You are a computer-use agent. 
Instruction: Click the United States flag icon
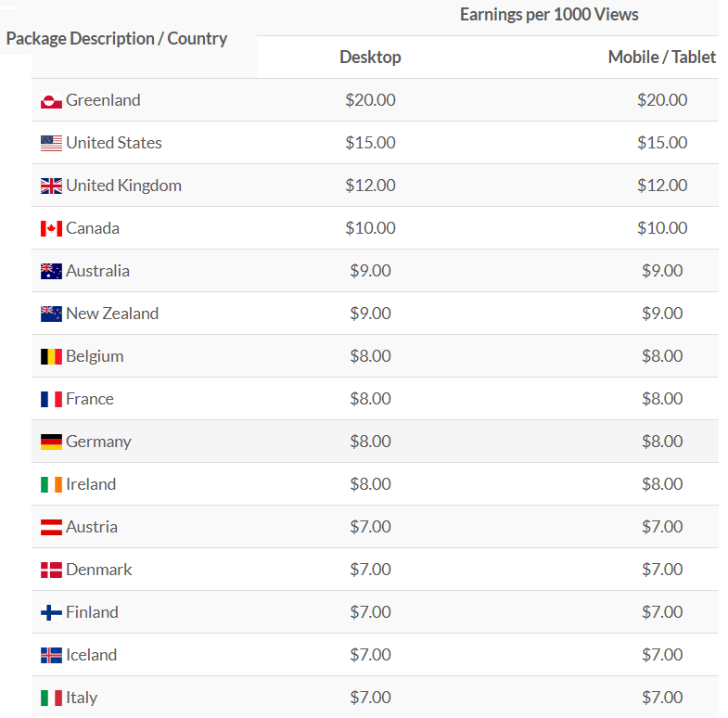click(x=51, y=144)
